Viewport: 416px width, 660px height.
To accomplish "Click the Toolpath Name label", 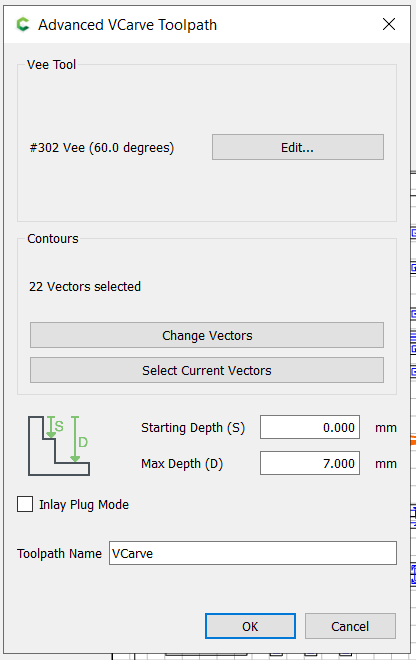I will (59, 554).
